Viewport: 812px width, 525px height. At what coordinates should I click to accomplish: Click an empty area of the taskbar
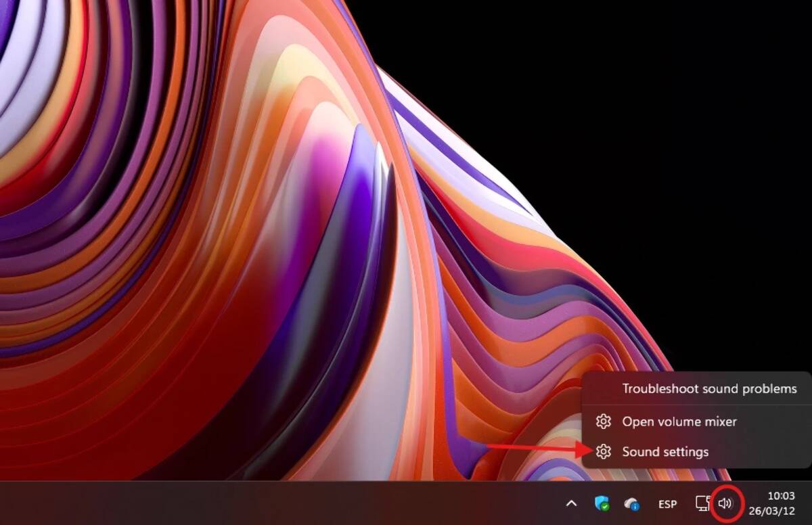click(271, 503)
